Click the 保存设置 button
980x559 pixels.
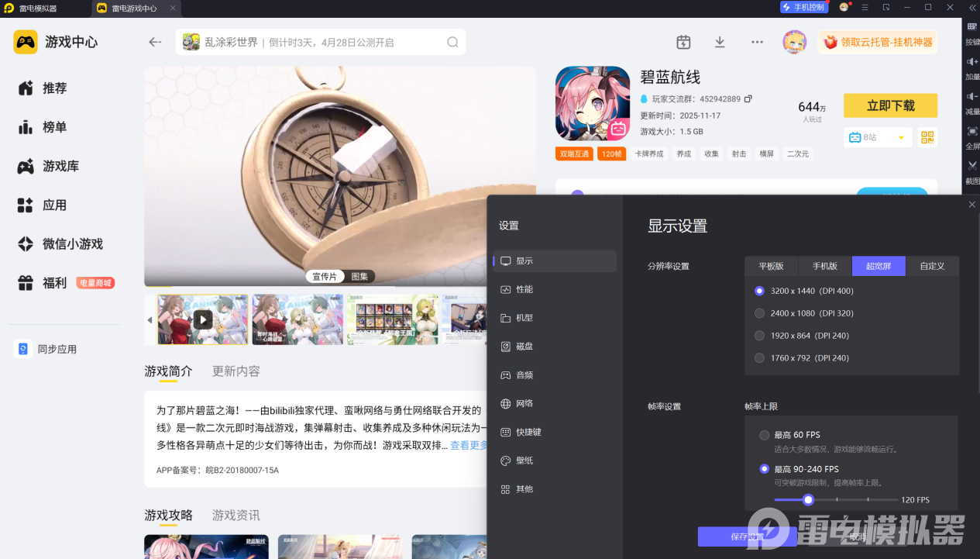coord(747,537)
